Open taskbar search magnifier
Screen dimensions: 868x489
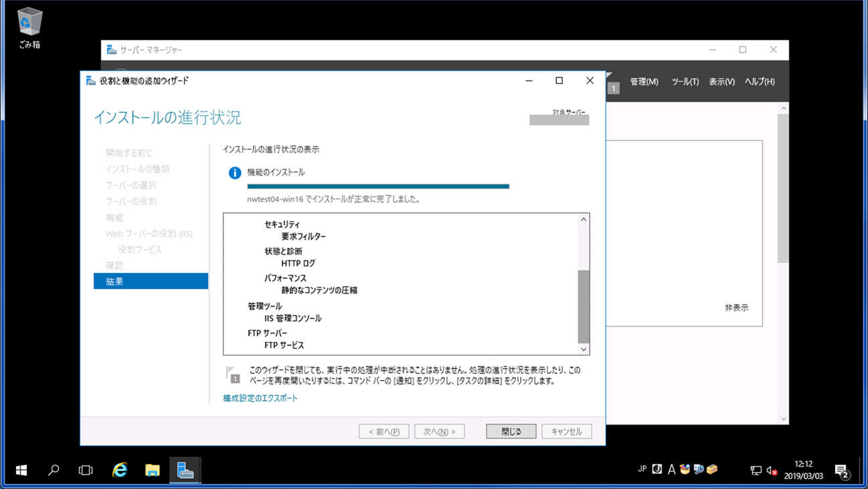point(54,470)
